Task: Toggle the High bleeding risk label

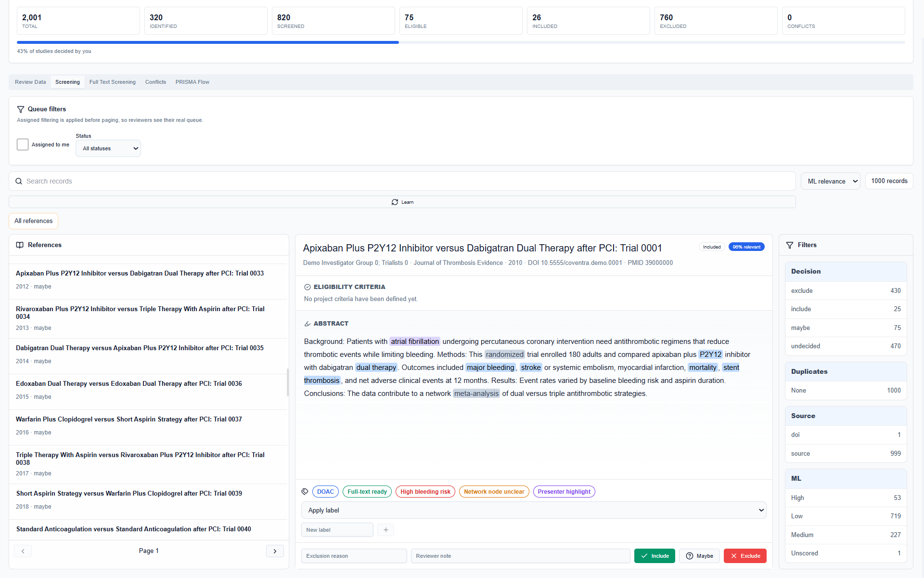Action: (x=425, y=492)
